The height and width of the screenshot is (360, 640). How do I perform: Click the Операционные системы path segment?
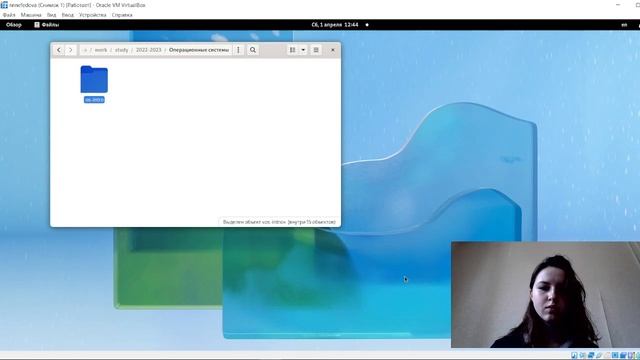tap(199, 50)
